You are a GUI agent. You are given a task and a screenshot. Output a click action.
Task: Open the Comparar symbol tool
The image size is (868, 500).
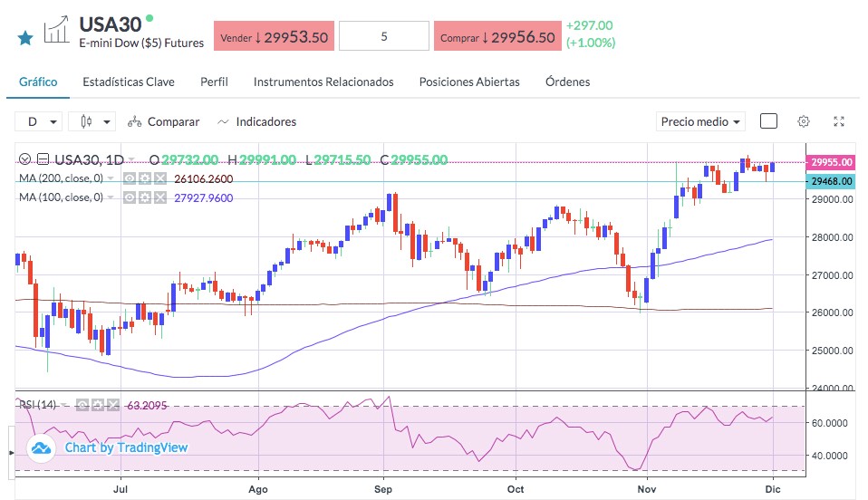pos(163,121)
